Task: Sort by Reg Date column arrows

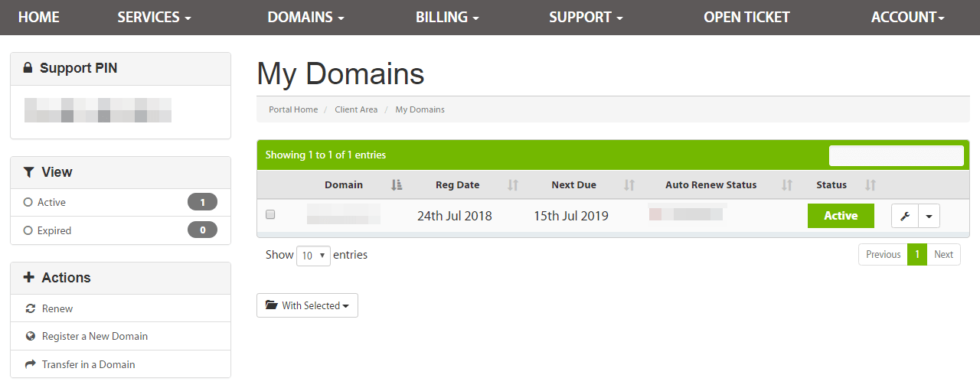Action: point(513,184)
